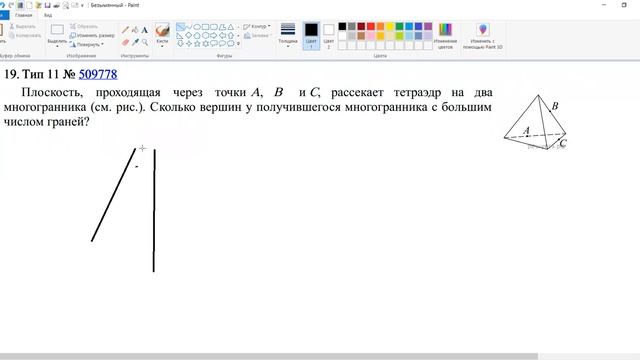640x360 pixels.
Task: Click the Save icon in quick access toolbar
Action: point(47,5)
